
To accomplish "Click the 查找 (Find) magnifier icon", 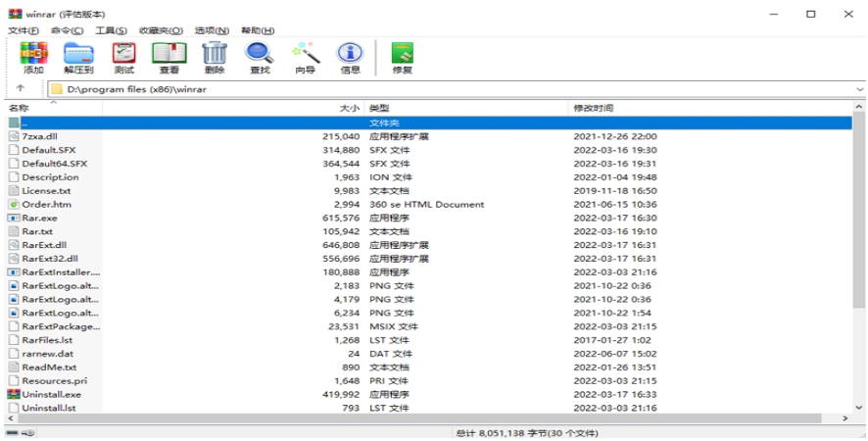I will [260, 57].
